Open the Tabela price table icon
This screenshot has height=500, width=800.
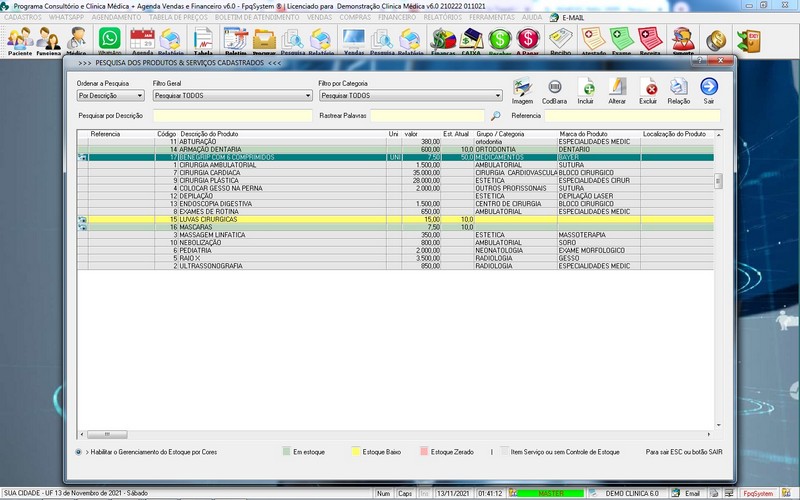(203, 40)
